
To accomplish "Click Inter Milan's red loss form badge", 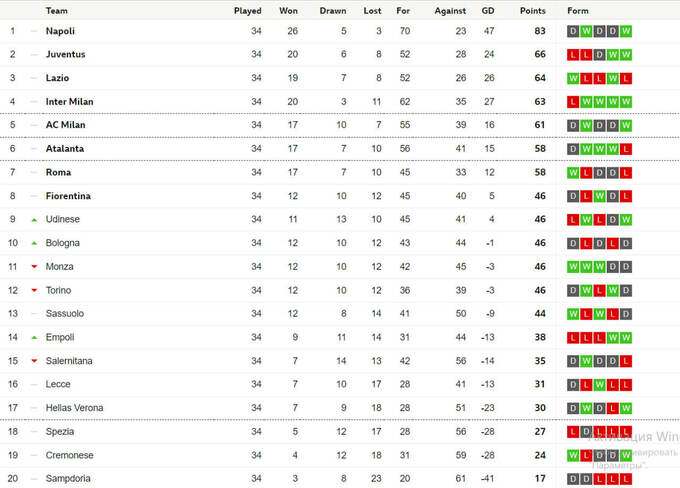I will [x=573, y=101].
